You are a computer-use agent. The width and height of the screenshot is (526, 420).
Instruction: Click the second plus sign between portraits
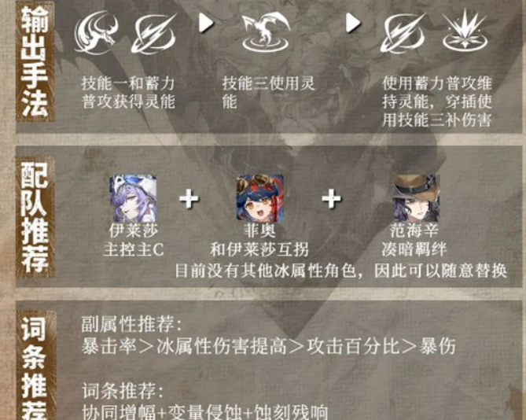(332, 198)
